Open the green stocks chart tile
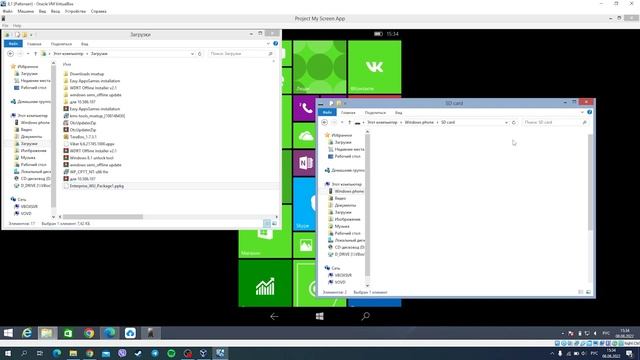The width and height of the screenshot is (640, 360). click(x=265, y=284)
